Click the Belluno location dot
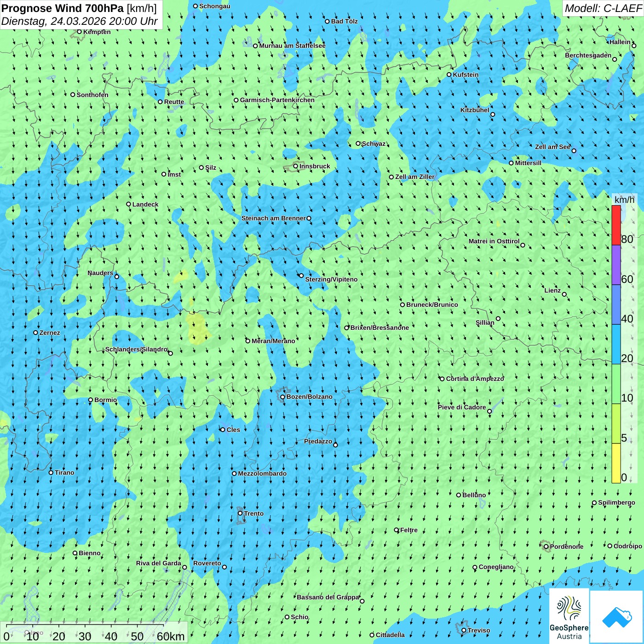644x644 pixels. click(x=459, y=495)
